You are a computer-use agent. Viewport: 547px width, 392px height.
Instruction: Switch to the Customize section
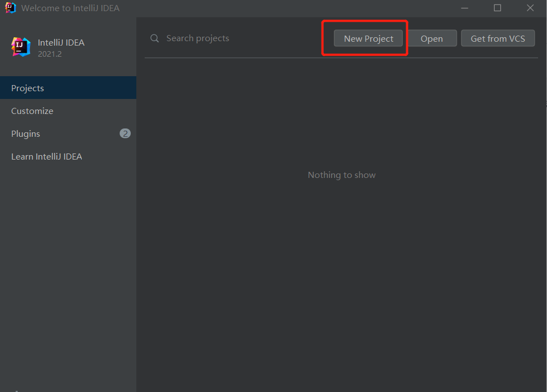pos(32,111)
